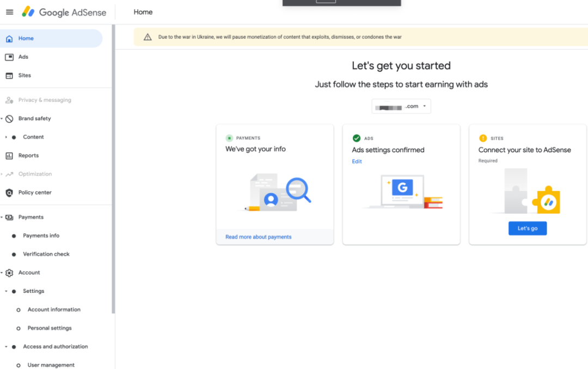
Task: Click the Ads card laptop illustration
Action: click(x=402, y=191)
